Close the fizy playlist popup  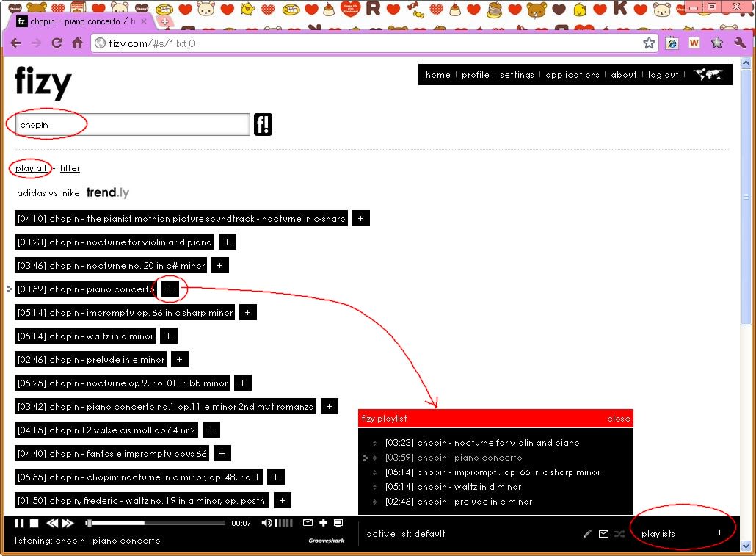tap(618, 419)
